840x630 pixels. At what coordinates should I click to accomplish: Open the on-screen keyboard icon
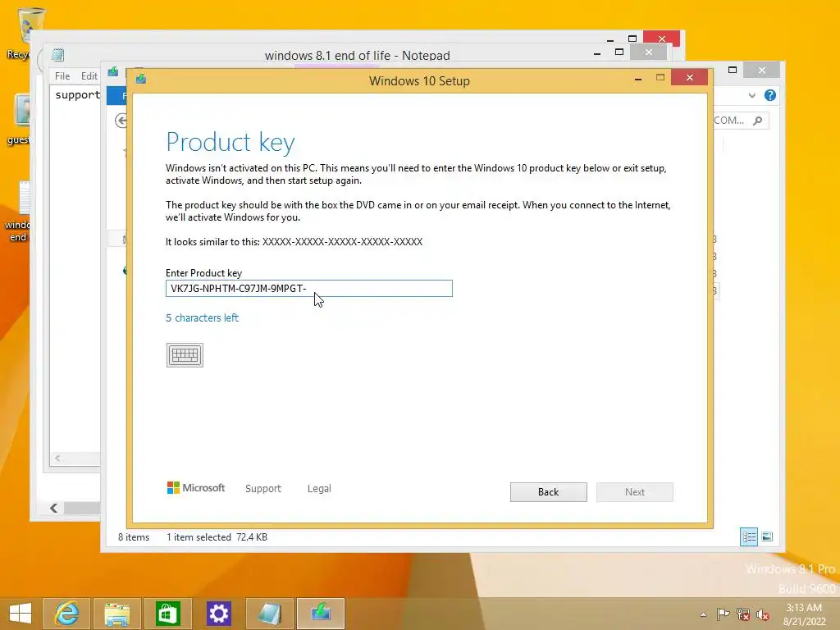coord(185,355)
